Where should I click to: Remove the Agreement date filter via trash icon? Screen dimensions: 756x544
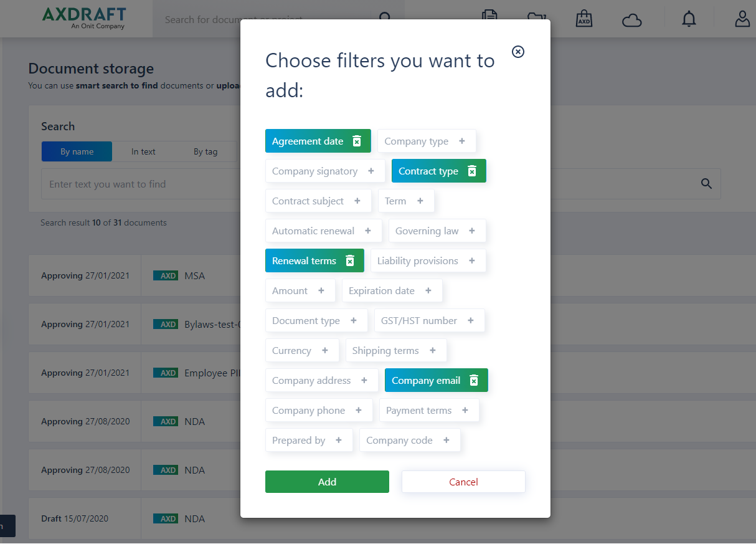point(357,141)
